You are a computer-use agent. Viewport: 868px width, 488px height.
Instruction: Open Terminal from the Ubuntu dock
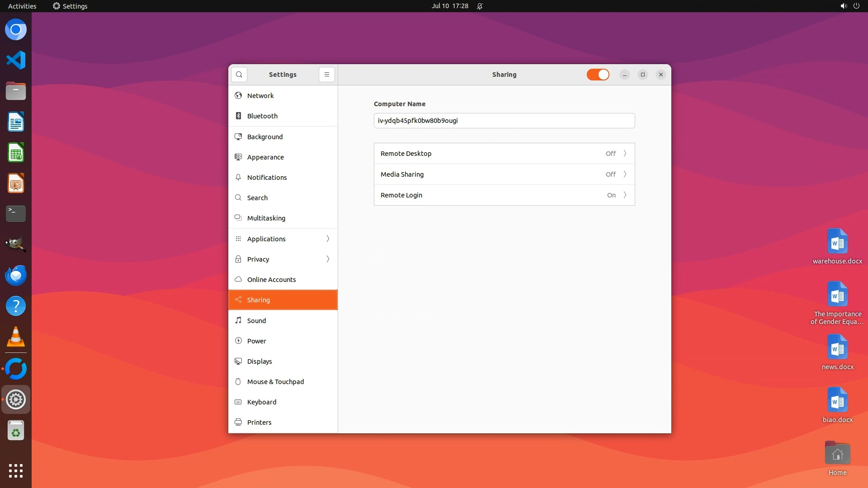point(16,214)
